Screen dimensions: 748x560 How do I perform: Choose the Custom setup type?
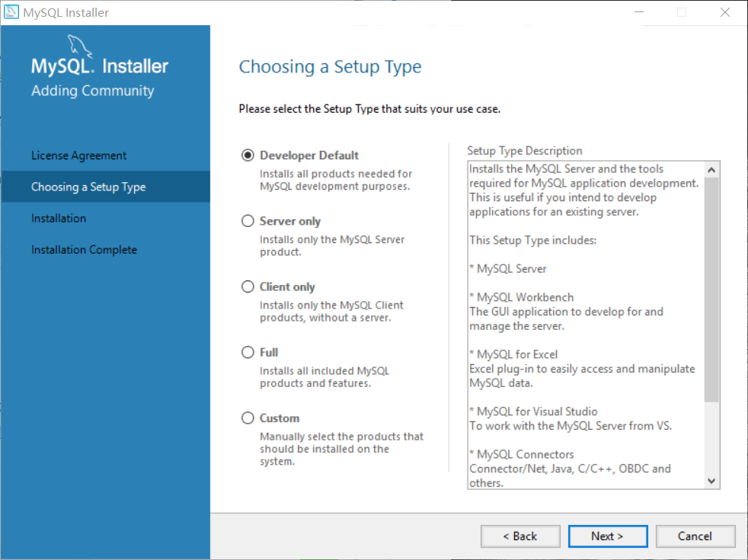[x=247, y=418]
